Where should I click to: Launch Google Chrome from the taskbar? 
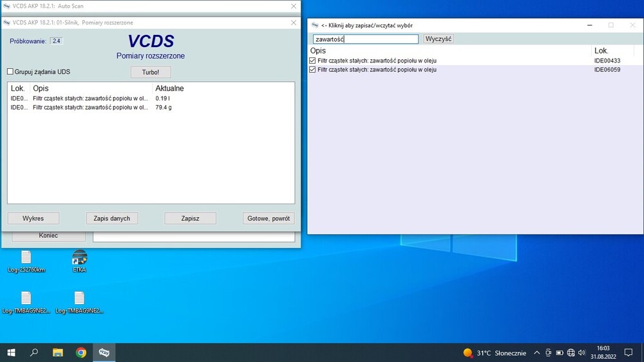coord(81,352)
